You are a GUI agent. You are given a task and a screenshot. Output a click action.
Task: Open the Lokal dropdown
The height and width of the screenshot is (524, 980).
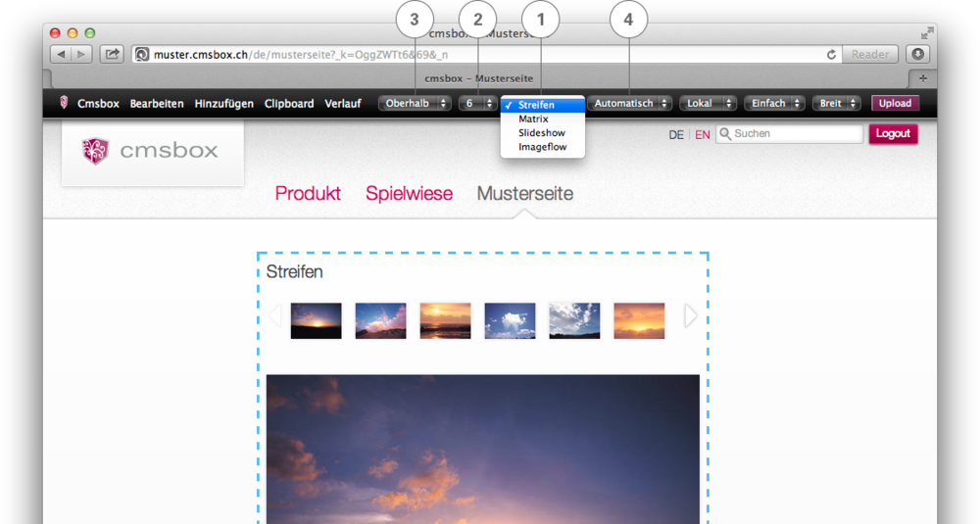[x=707, y=103]
